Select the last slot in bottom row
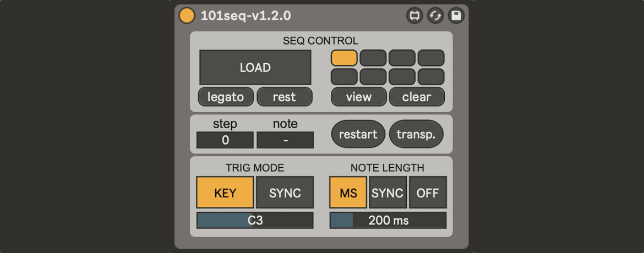Screen dimensions: 644x253 coord(431,76)
